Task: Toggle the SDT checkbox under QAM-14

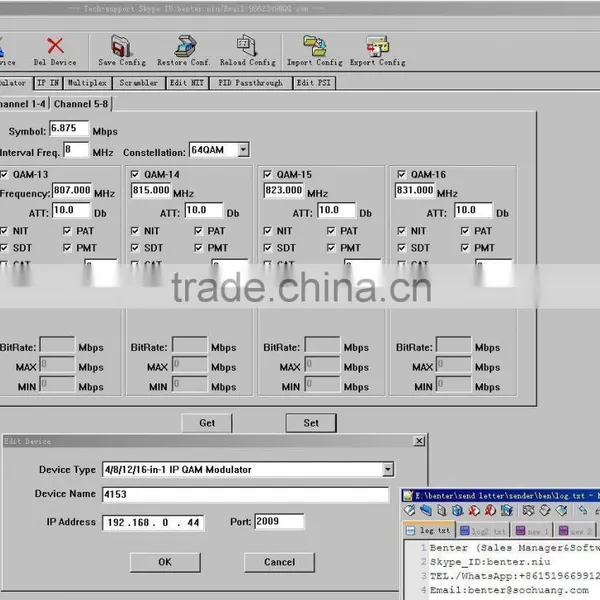Action: (135, 248)
